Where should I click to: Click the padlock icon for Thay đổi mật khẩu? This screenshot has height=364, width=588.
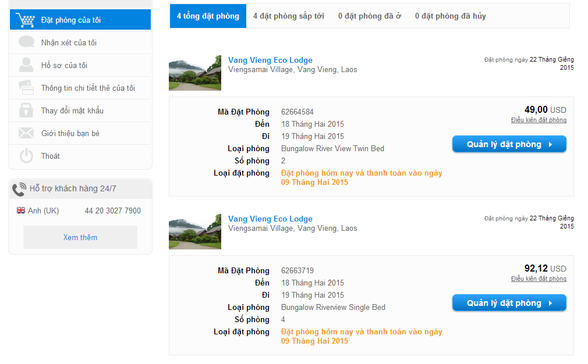pyautogui.click(x=26, y=110)
